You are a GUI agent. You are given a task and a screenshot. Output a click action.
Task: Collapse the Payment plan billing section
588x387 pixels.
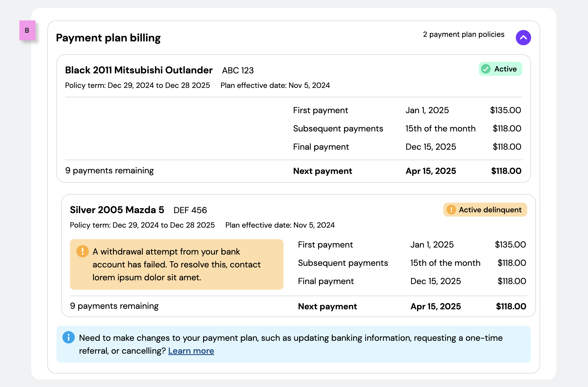pos(523,38)
